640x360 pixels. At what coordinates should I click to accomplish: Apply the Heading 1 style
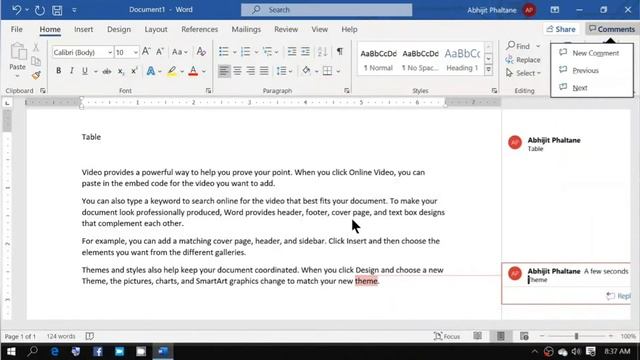coord(462,59)
